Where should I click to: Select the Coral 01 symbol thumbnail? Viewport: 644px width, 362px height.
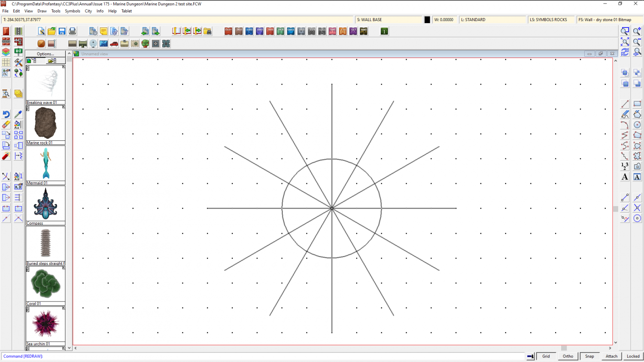coord(46,284)
